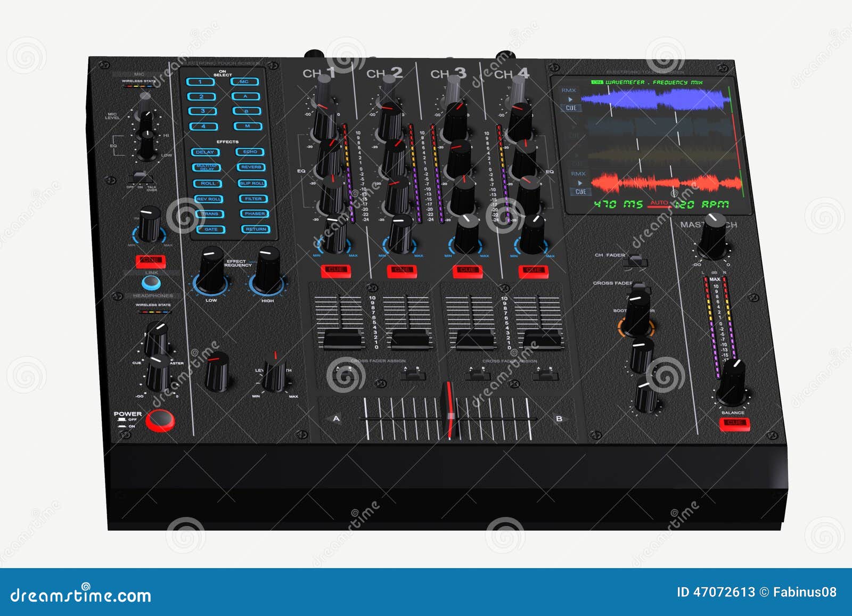
Task: Engage the FILTER effect
Action: (252, 199)
